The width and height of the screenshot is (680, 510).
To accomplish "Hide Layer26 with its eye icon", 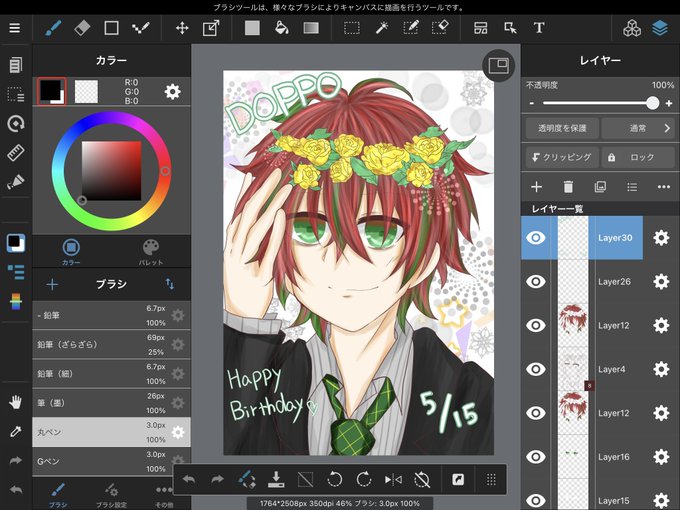I will (x=536, y=281).
